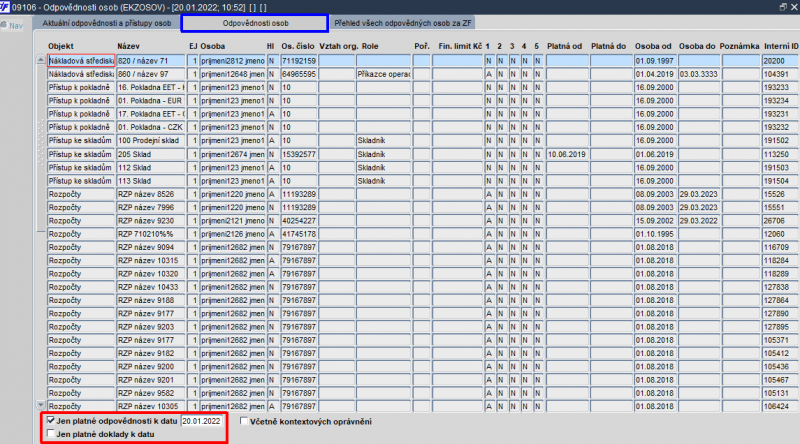The height and width of the screenshot is (444, 800).
Task: Click Interní ID cell '12060'
Action: 781,234
